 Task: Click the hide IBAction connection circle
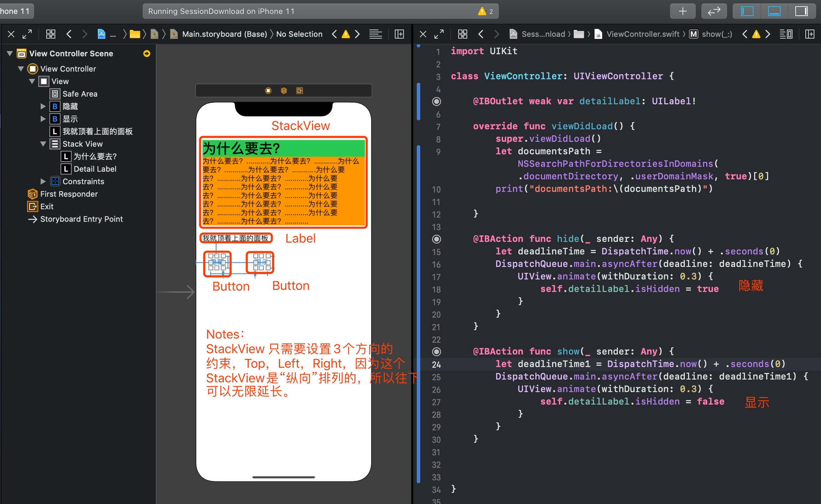[x=437, y=239]
